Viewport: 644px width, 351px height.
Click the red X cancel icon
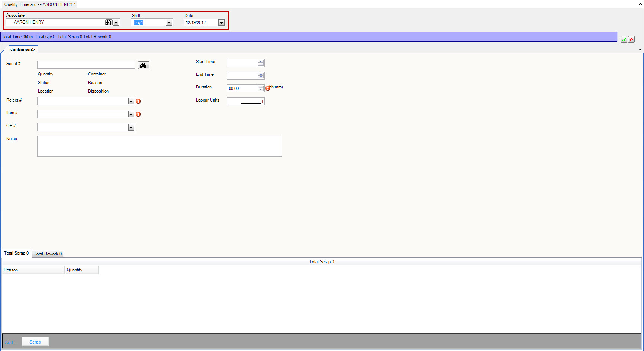(x=631, y=39)
